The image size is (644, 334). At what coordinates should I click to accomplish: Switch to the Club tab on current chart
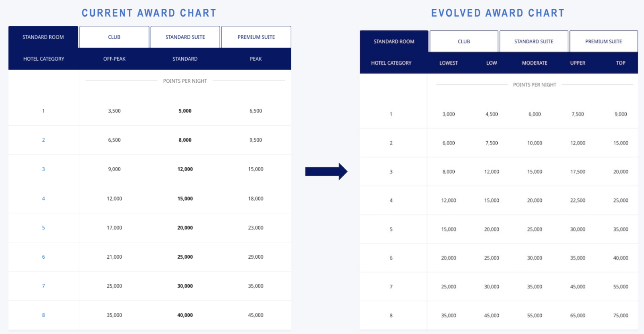[114, 37]
